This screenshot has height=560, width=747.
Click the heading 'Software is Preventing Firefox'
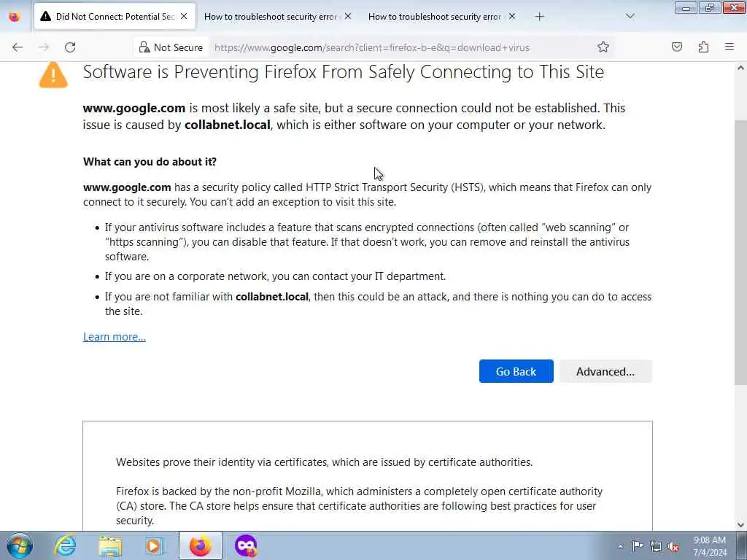[343, 72]
